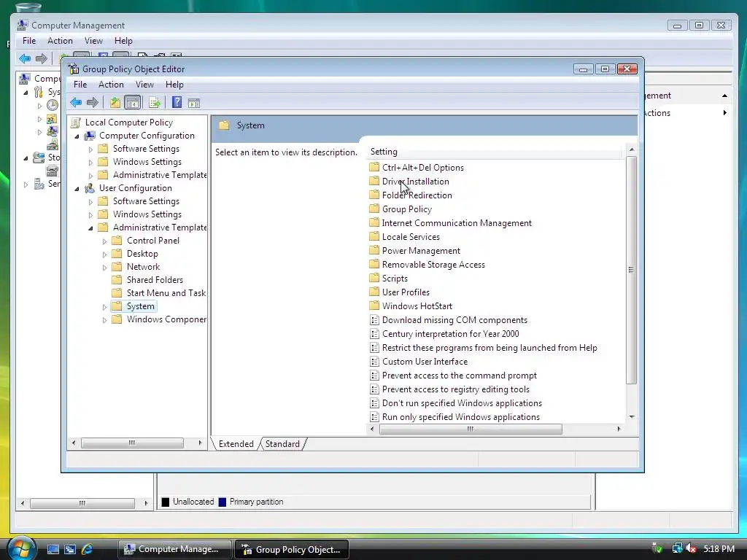Viewport: 747px width, 560px height.
Task: Launch Internet Explorer from quick launch
Action: pos(87,549)
